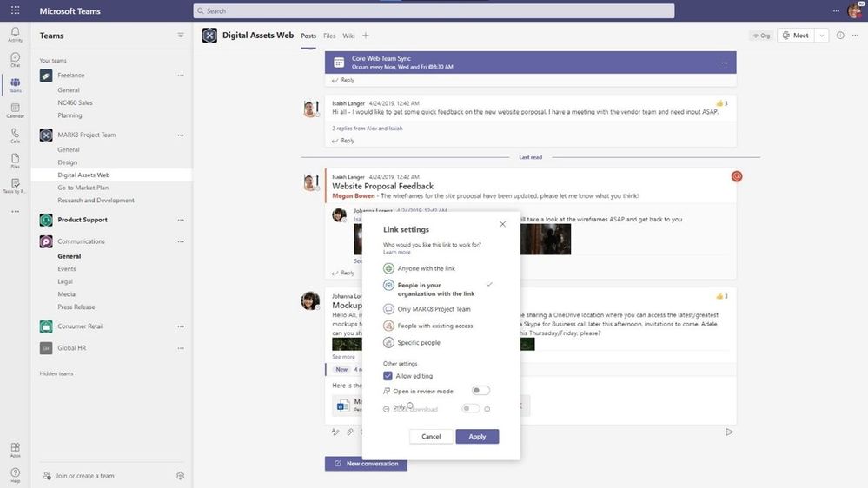Select Anyone with the link option
The height and width of the screenshot is (488, 868).
click(419, 268)
